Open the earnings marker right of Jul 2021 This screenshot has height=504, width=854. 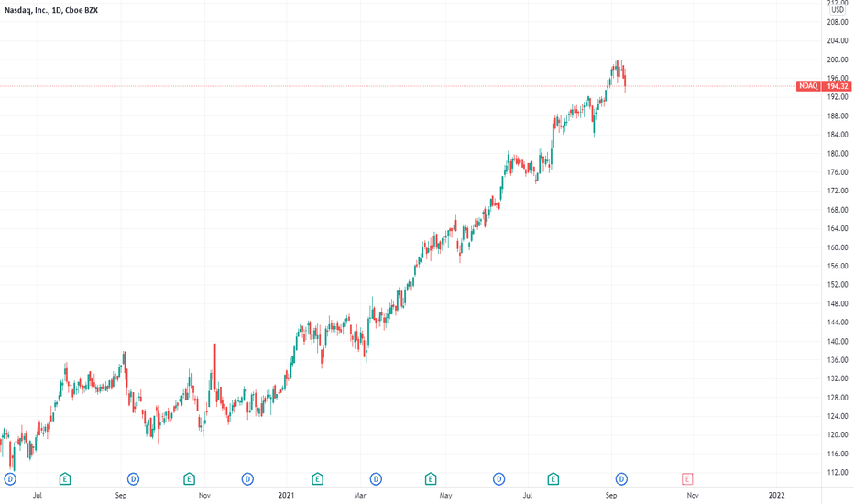click(x=553, y=479)
